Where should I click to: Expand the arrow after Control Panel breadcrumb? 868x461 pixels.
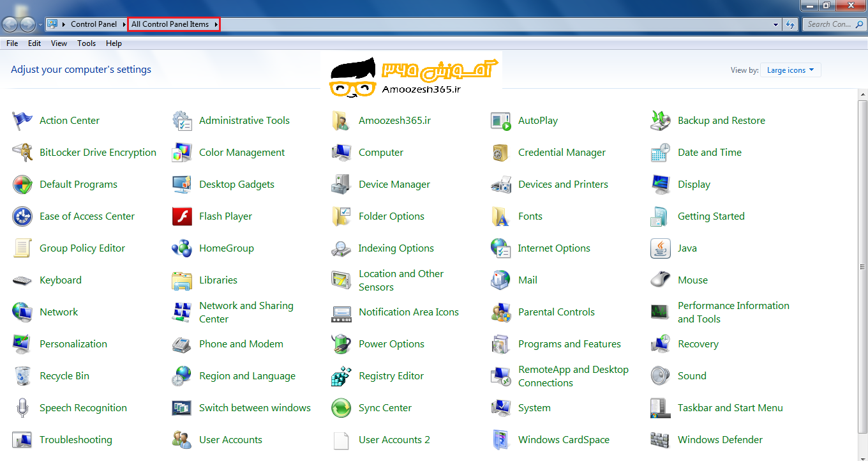click(x=124, y=24)
